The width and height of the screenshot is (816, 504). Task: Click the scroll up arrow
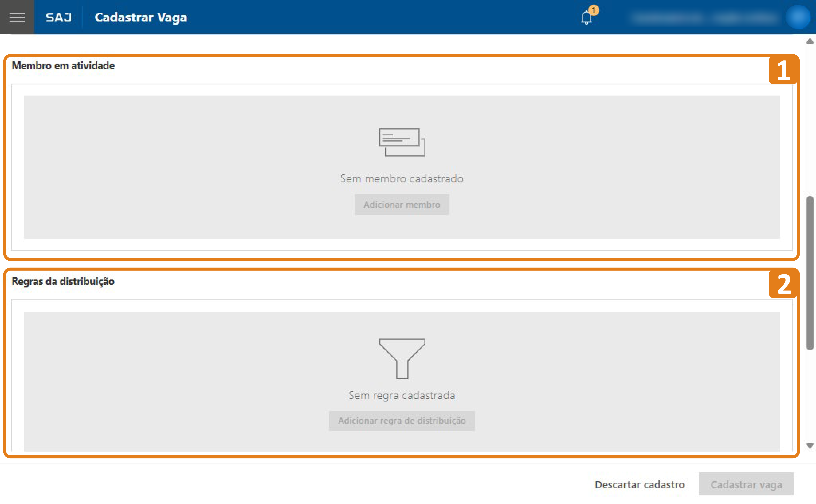pyautogui.click(x=810, y=41)
